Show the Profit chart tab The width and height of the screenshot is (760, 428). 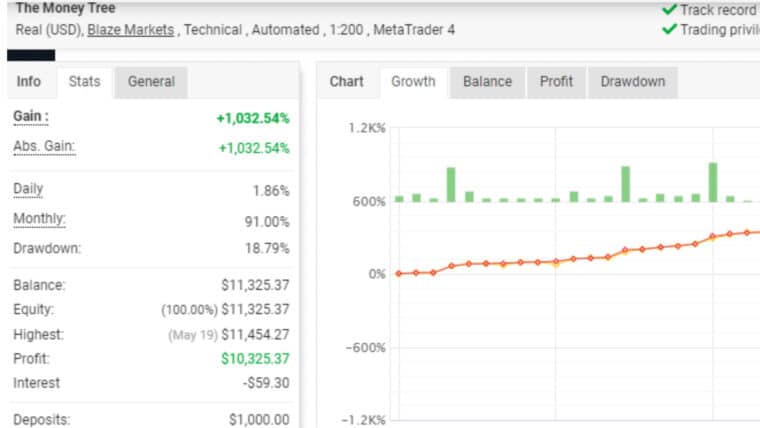pyautogui.click(x=556, y=81)
